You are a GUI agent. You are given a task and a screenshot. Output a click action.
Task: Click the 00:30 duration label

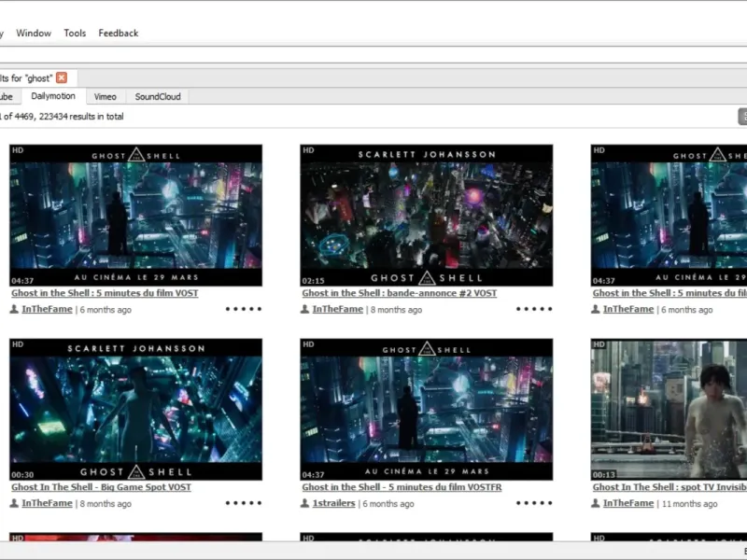[x=22, y=475]
